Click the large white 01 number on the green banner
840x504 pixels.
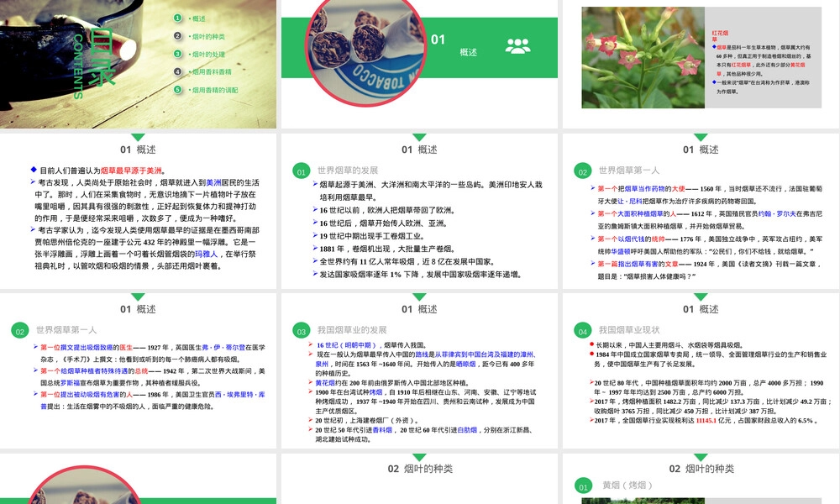point(438,39)
